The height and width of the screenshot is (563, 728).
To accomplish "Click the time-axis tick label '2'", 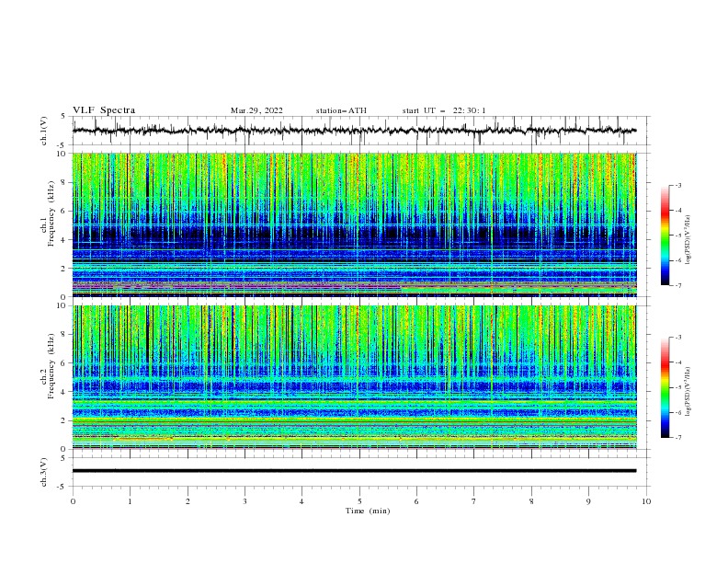I will click(188, 501).
